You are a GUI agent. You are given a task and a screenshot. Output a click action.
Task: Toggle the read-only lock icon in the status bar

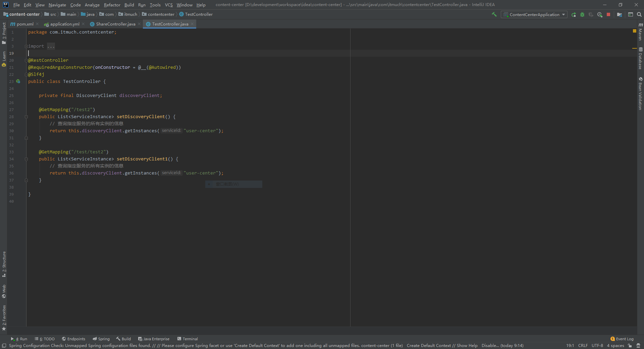pyautogui.click(x=630, y=346)
